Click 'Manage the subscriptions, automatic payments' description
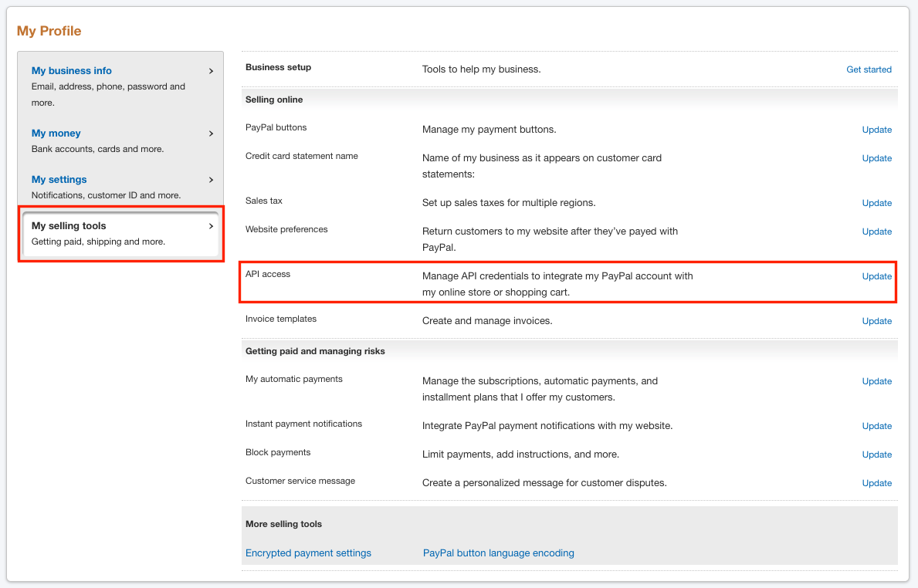The height and width of the screenshot is (588, 918). [540, 389]
